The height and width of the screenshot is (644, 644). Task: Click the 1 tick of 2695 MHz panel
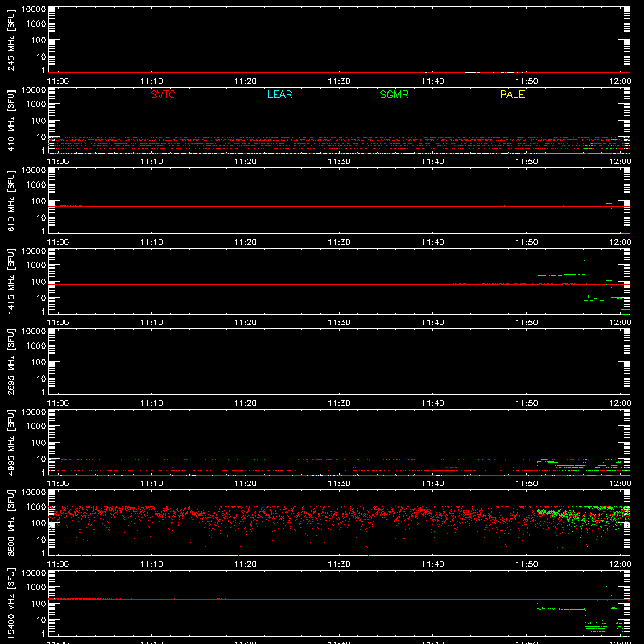[x=43, y=392]
